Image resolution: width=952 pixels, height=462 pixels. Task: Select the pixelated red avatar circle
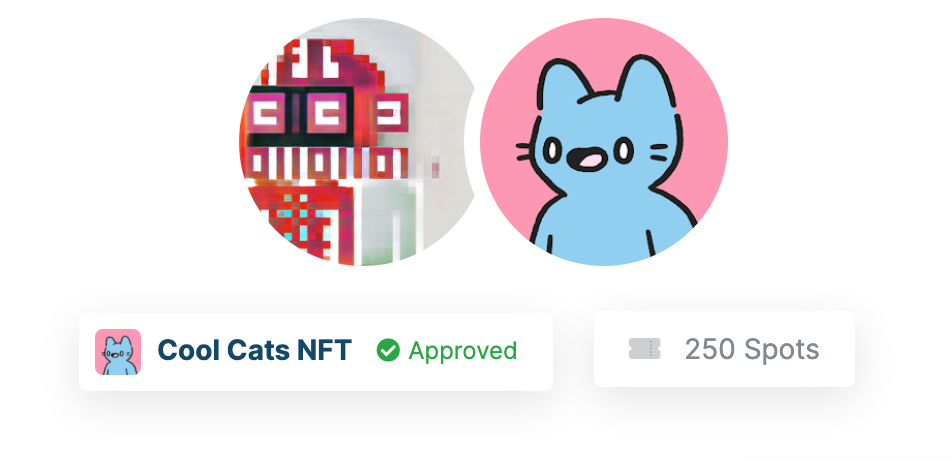tap(358, 141)
